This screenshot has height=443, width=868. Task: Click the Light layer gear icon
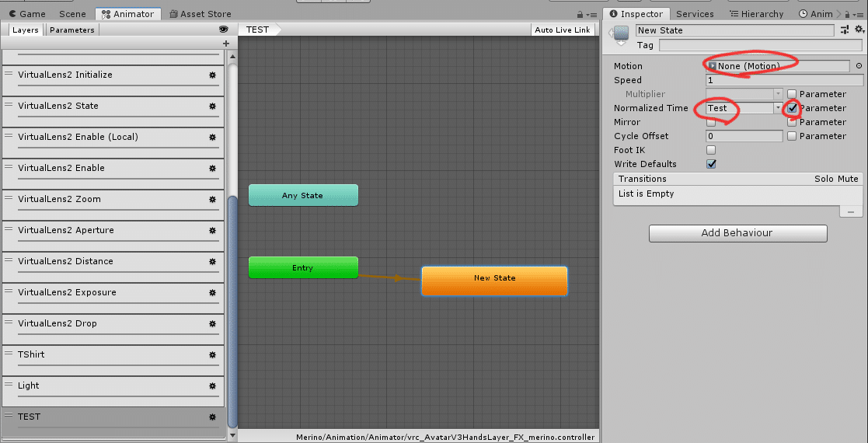pos(212,386)
